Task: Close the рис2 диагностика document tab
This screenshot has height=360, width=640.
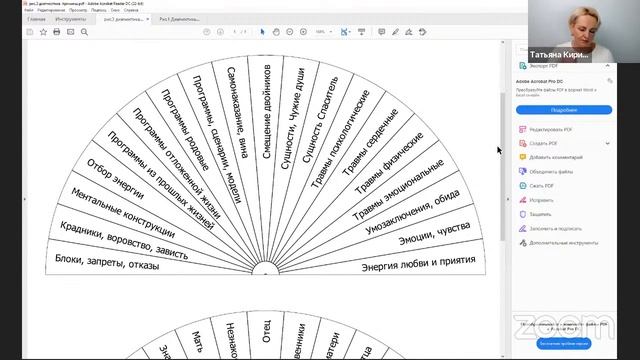Action: point(148,19)
